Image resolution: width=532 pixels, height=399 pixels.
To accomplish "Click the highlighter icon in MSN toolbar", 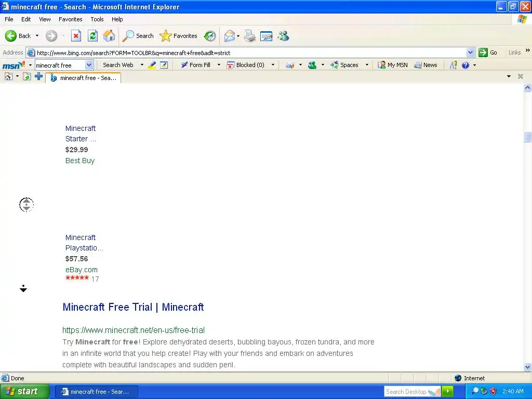I will [x=152, y=65].
